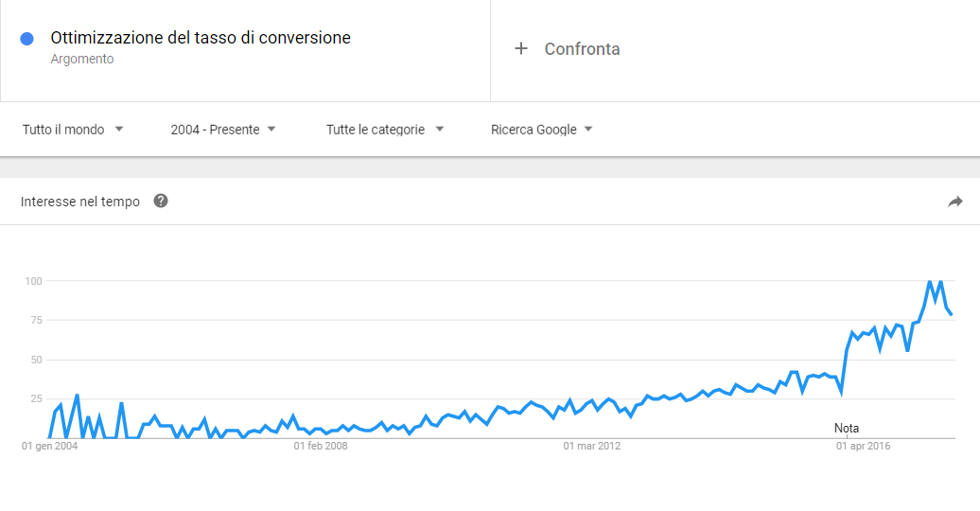This screenshot has width=980, height=511.
Task: Expand the Tutte le categorie dropdown
Action: click(385, 130)
